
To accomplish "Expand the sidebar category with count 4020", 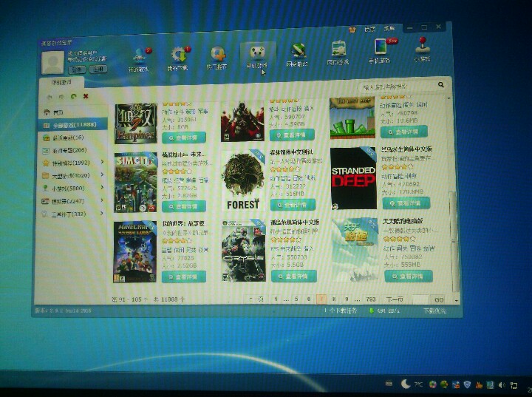I will point(102,176).
